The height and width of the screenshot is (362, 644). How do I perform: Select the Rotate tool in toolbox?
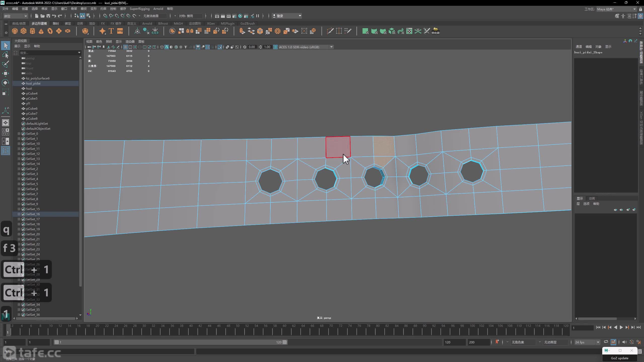(x=6, y=83)
